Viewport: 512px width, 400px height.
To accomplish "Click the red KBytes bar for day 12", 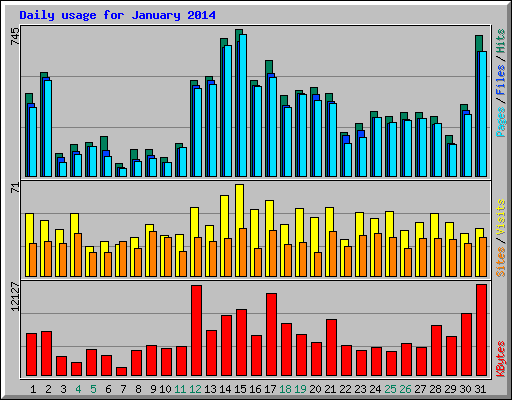I will coord(196,330).
